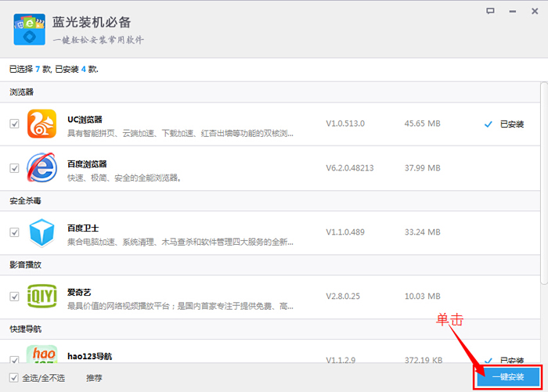This screenshot has width=548, height=392.
Task: Click the 33.24 MB size value
Action: (x=423, y=232)
